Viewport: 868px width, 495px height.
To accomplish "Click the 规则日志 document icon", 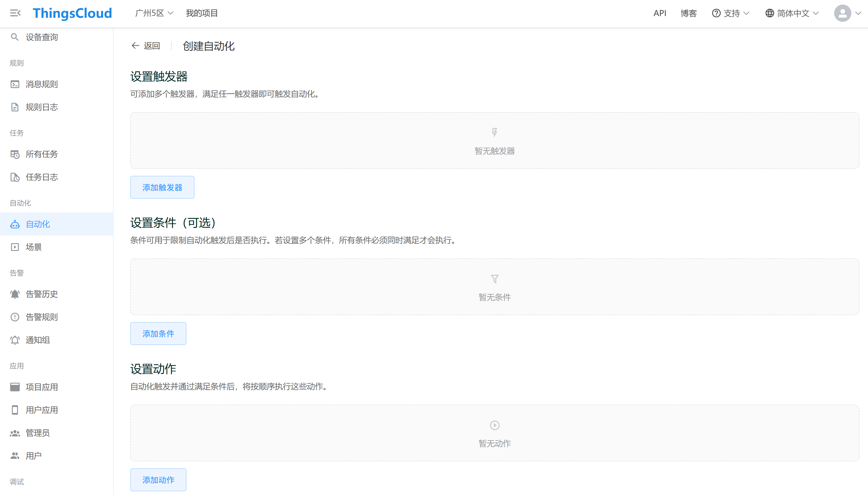I will point(15,107).
